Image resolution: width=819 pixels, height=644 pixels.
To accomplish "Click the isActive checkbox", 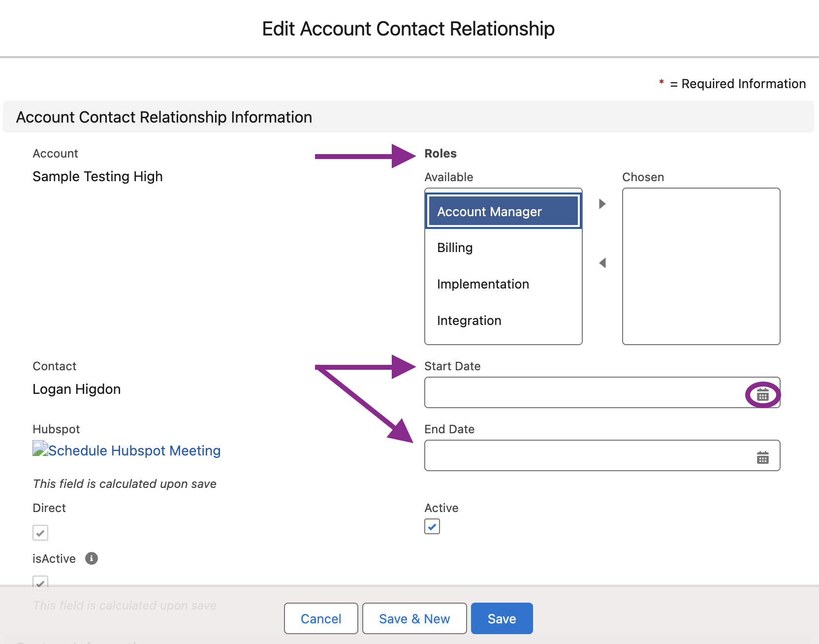I will [40, 582].
